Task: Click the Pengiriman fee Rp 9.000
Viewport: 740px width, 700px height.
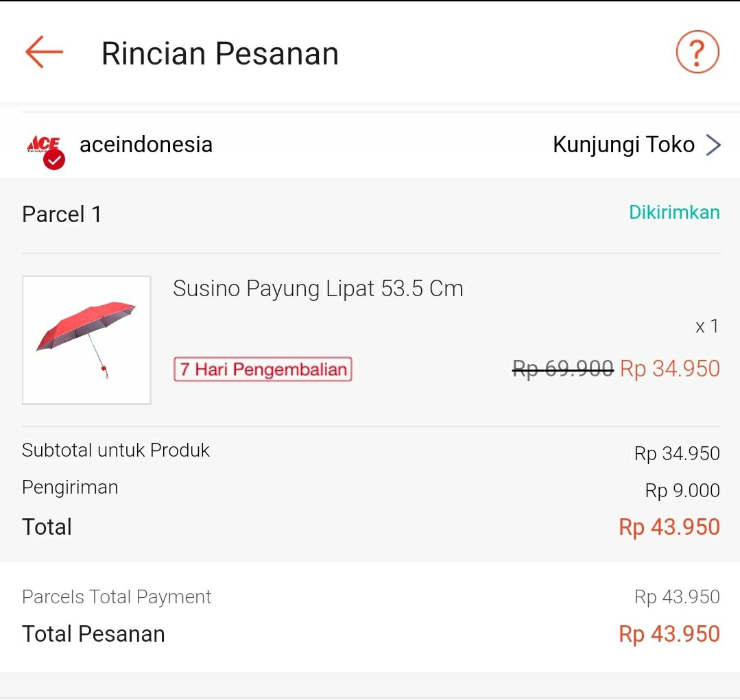Action: (x=682, y=491)
